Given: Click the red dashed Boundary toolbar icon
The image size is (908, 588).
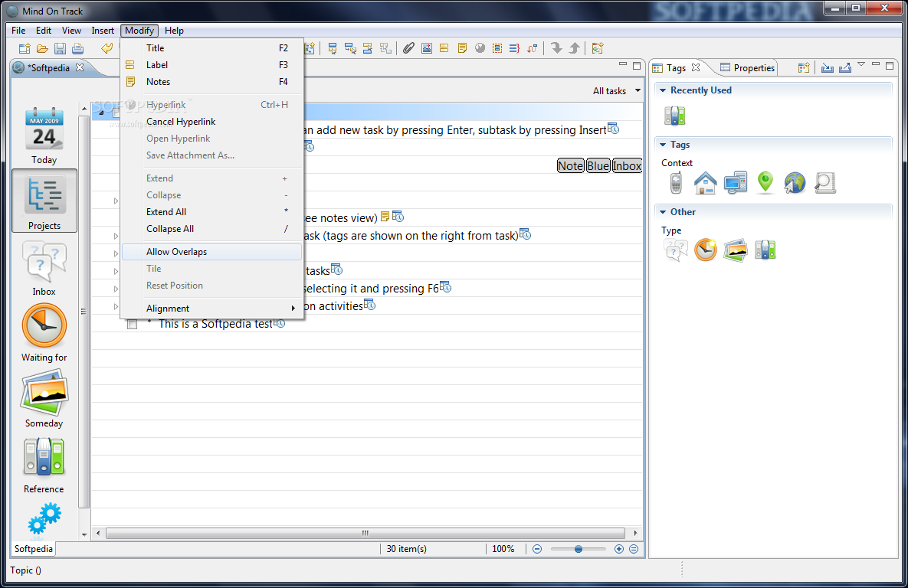Looking at the screenshot, I should (x=497, y=48).
